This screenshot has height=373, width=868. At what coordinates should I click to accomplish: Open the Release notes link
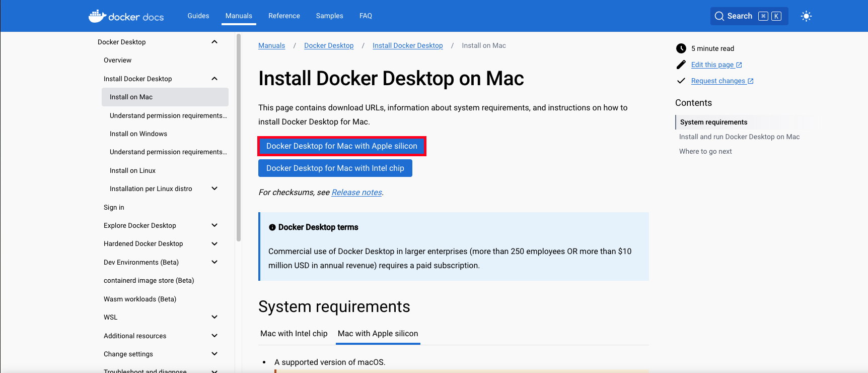coord(356,193)
